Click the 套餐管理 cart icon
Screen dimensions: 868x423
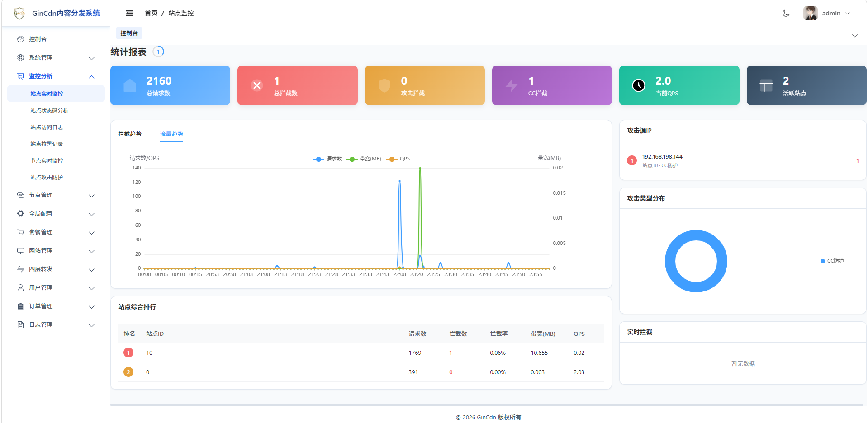(20, 232)
